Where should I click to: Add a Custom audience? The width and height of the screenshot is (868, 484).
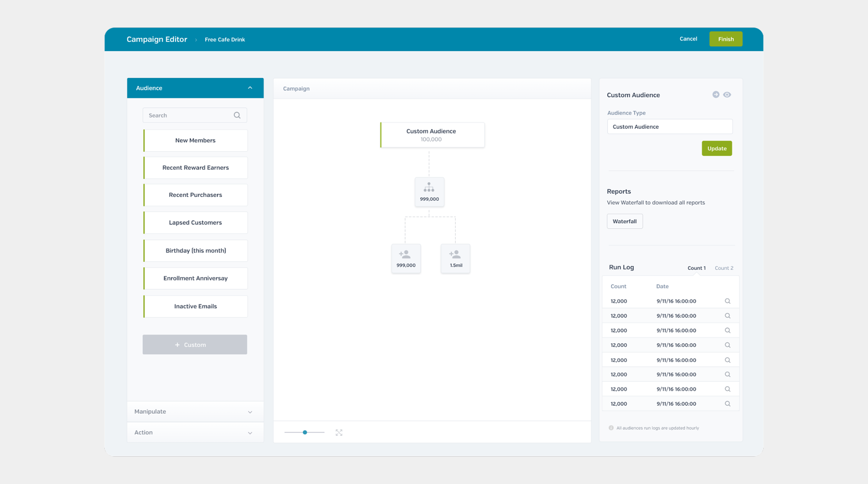point(195,345)
